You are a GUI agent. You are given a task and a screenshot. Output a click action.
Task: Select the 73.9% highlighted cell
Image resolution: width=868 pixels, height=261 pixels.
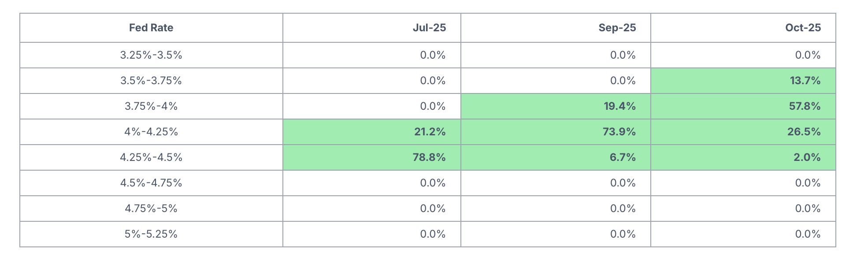619,132
